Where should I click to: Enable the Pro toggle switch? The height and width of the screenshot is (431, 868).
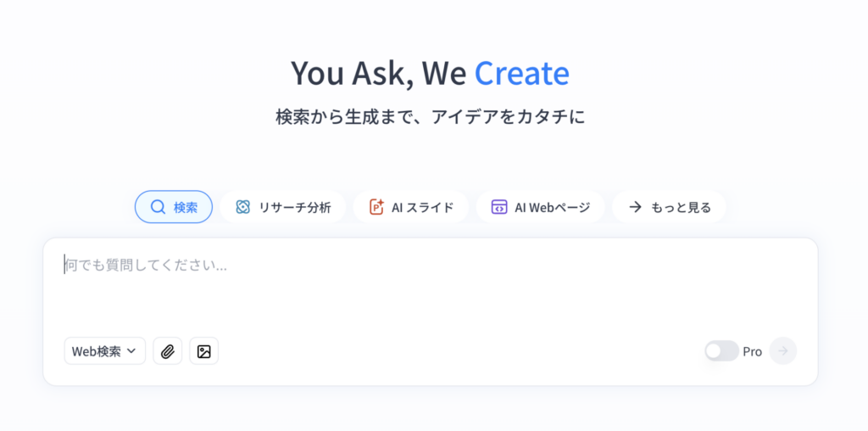click(721, 350)
